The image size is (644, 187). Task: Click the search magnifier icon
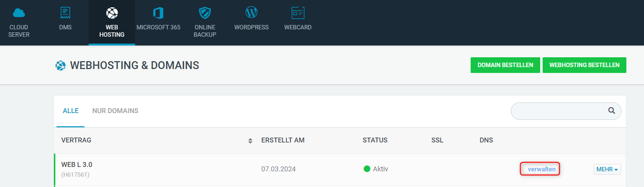point(612,111)
